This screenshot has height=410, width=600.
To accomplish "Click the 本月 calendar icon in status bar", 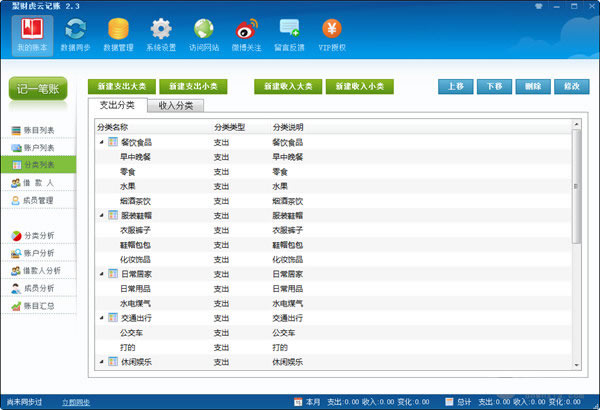I will pos(298,402).
